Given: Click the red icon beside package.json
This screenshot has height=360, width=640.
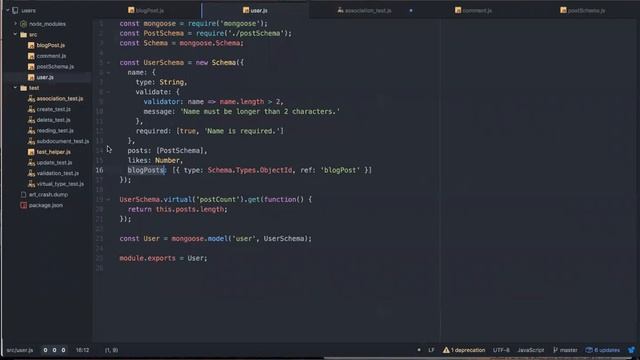Looking at the screenshot, I should 23,205.
